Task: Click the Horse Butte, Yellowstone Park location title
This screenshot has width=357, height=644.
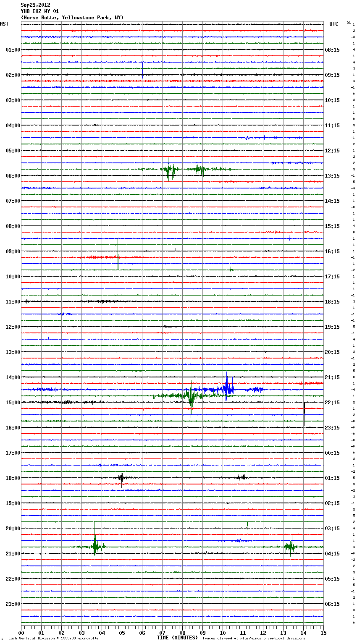Action: 72,18
